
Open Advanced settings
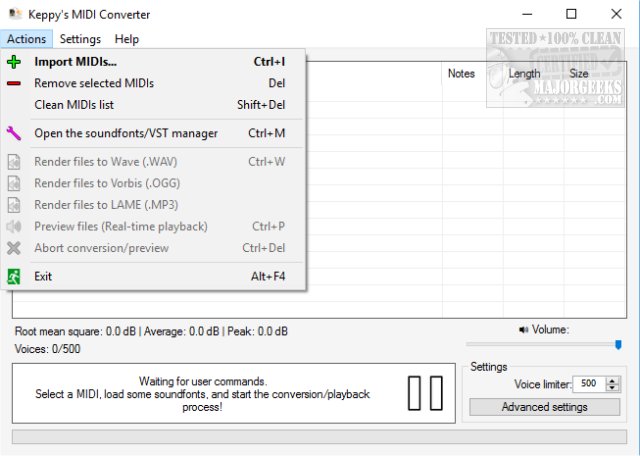[x=544, y=407]
